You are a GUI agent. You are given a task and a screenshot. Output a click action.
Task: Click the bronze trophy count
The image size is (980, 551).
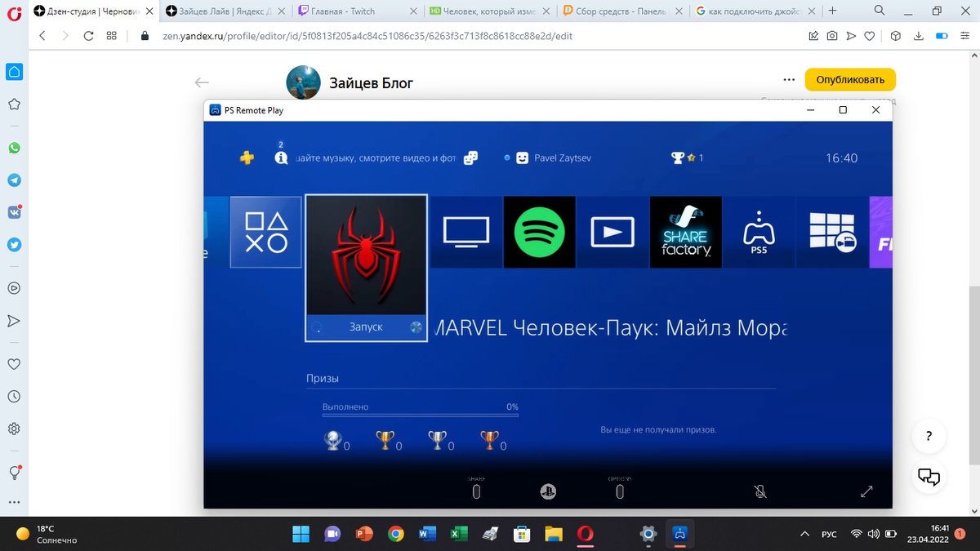click(x=493, y=442)
